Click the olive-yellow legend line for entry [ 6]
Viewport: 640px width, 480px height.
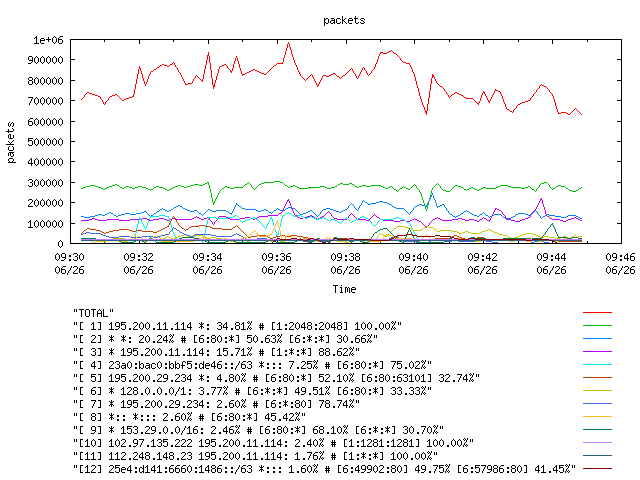coord(598,391)
